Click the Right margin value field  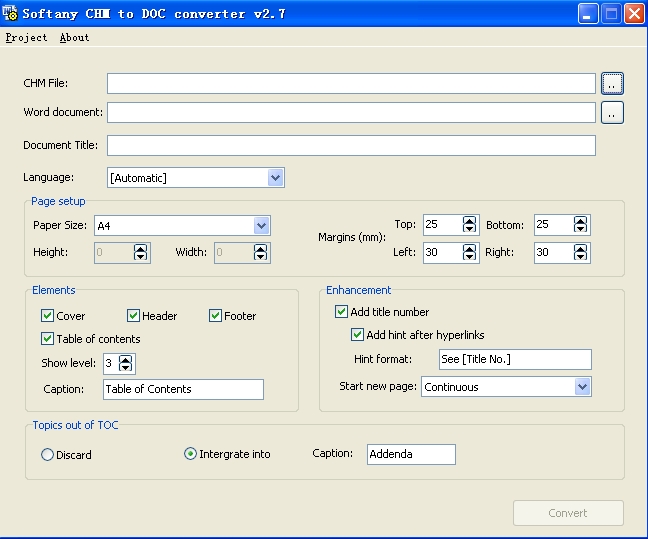click(553, 253)
